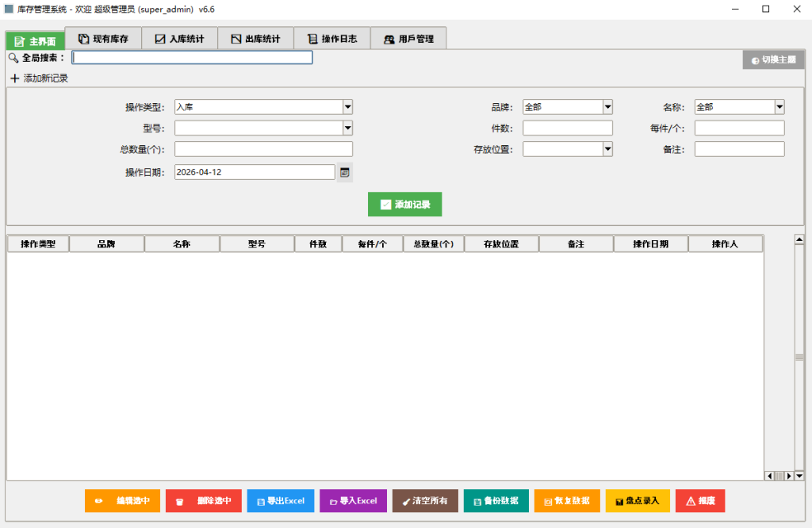Click the 总数量(个) input field

pos(263,149)
